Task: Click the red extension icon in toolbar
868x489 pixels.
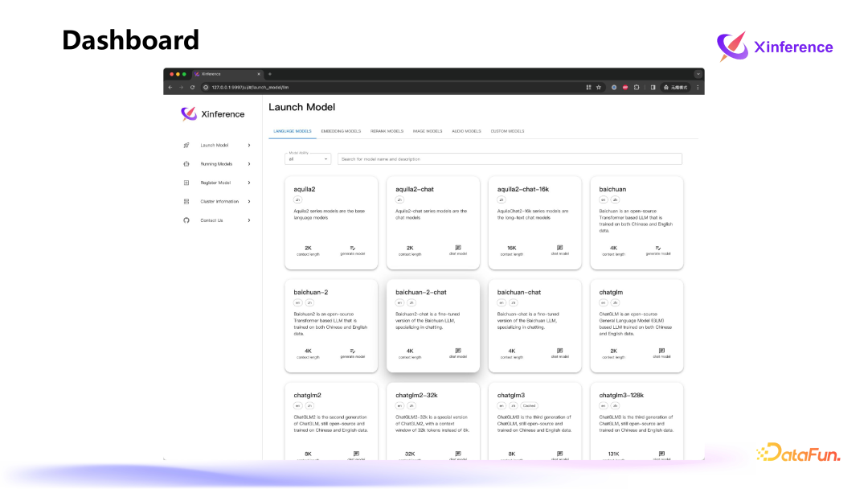Action: 625,88
